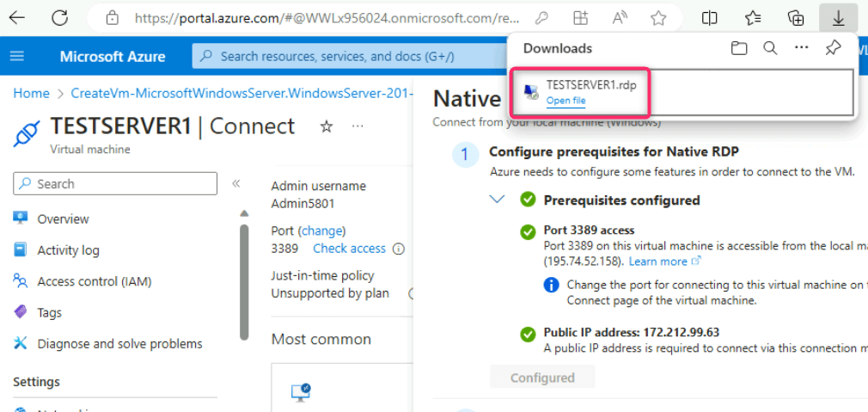The image size is (868, 412).
Task: Favorite this page with the star icon
Action: coord(658,17)
